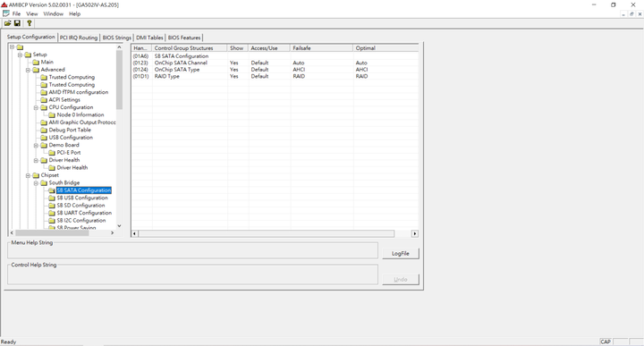Switch to the DMI Tables tab
Image resolution: width=644 pixels, height=346 pixels.
pyautogui.click(x=149, y=38)
